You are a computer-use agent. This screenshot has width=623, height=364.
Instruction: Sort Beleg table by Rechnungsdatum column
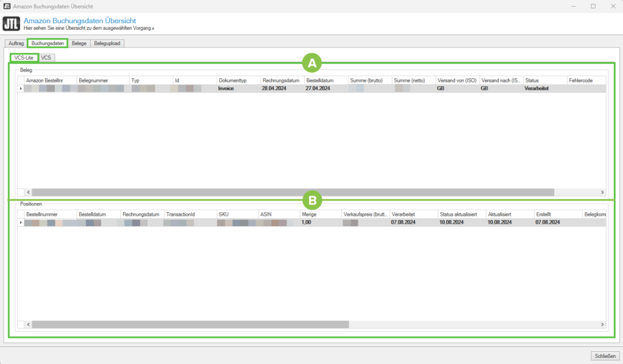[282, 80]
